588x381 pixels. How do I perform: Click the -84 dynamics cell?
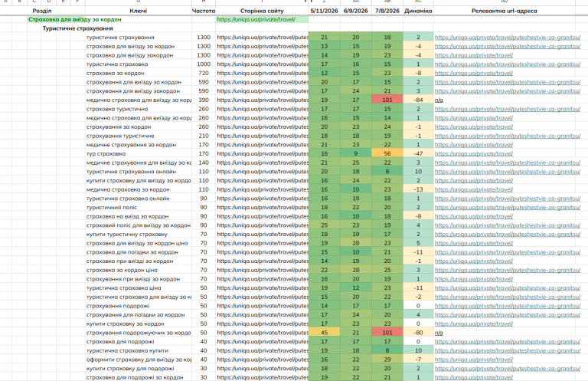coord(418,100)
